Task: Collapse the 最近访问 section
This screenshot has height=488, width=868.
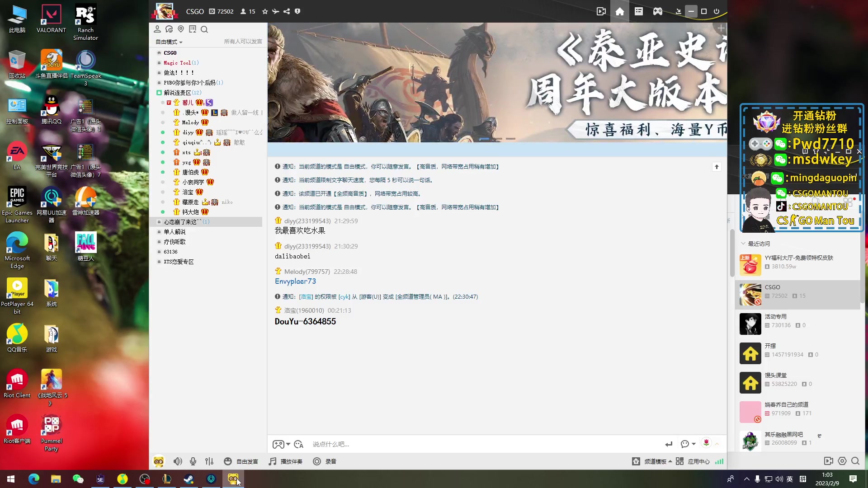Action: point(743,243)
